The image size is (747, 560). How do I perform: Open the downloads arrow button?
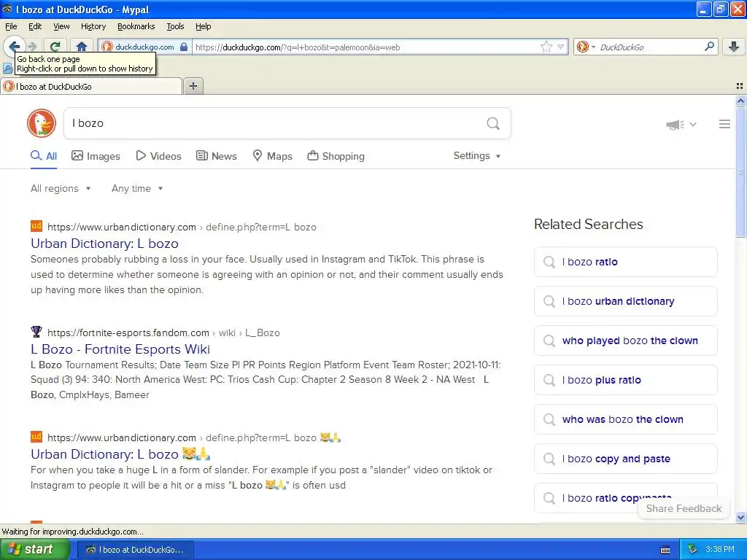(x=734, y=47)
